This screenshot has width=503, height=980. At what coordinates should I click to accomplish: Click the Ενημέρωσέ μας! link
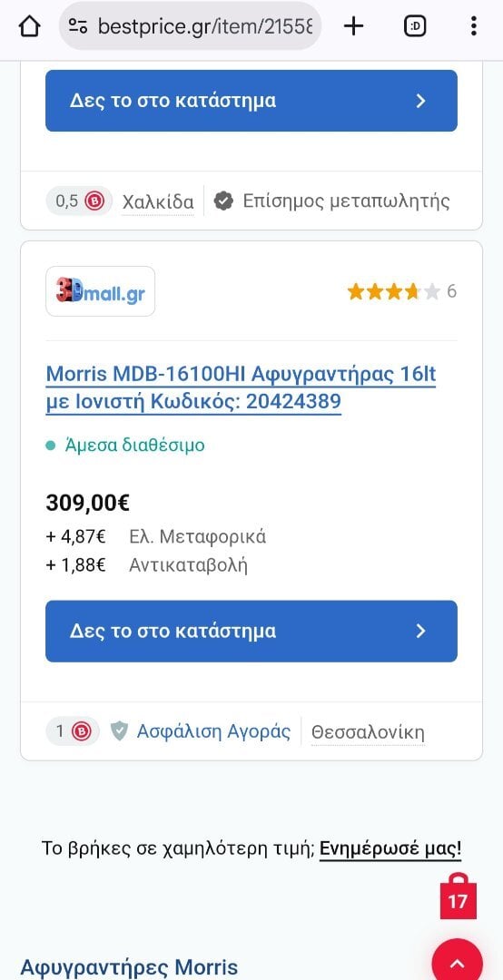[390, 848]
